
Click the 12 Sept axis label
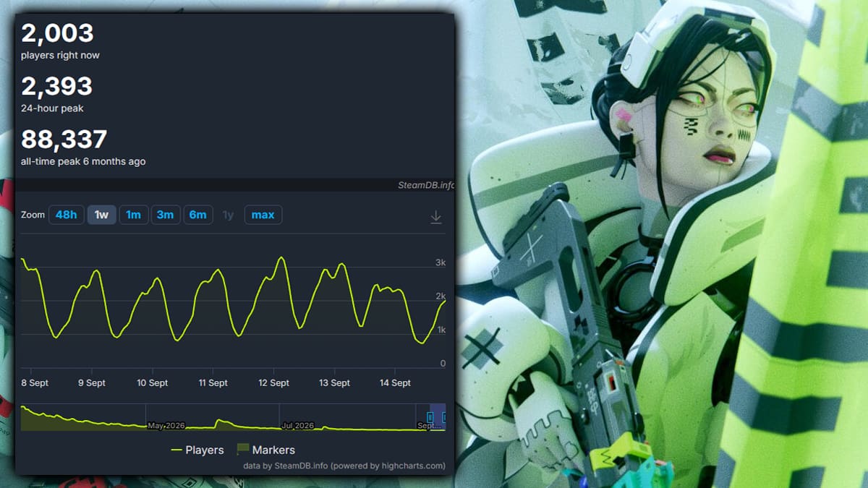273,383
